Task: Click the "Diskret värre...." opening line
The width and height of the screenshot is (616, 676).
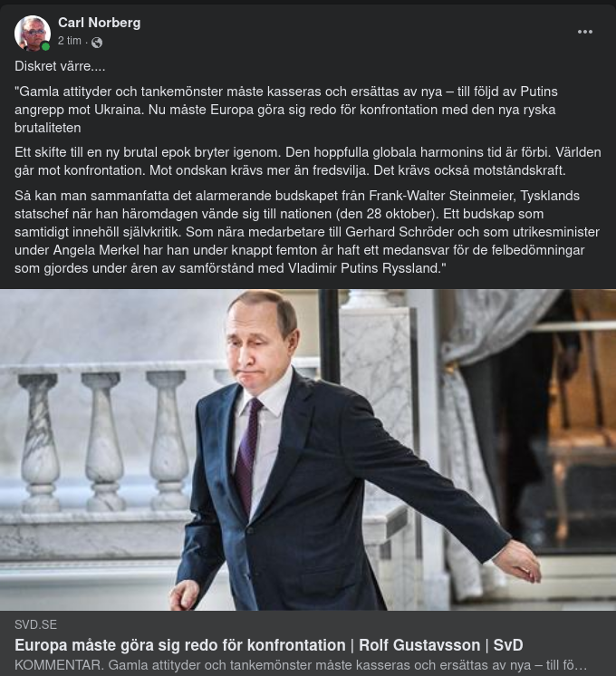Action: 59,67
